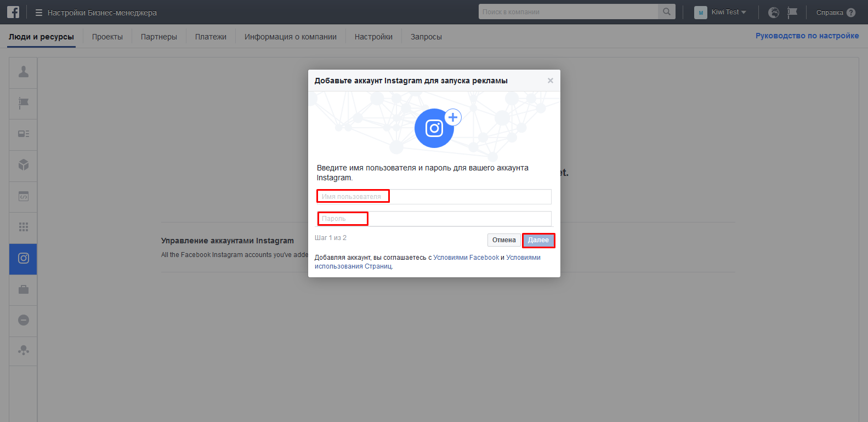Switch to the Проекты tab
This screenshot has width=868, height=422.
point(107,37)
